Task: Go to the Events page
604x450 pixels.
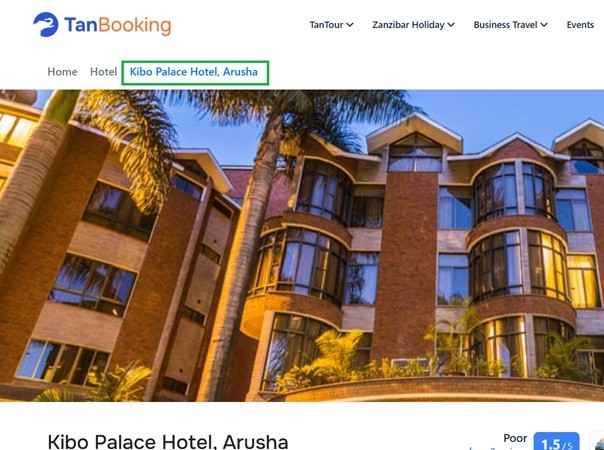Action: click(x=580, y=25)
